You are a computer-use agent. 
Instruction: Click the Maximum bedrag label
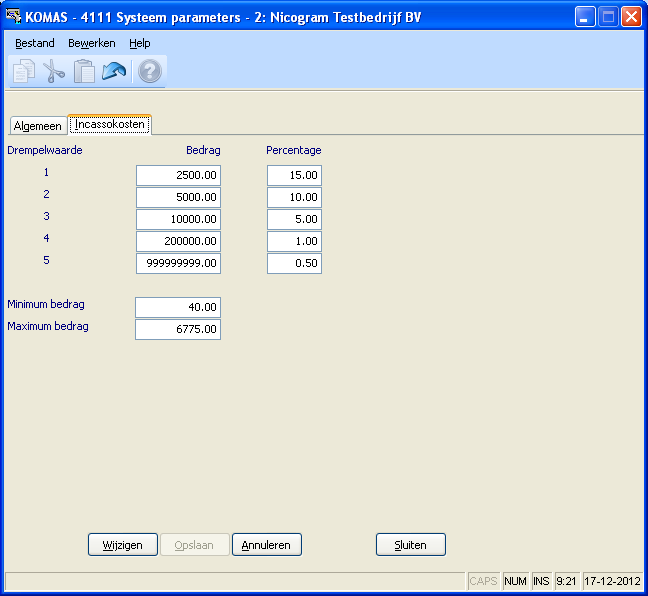[48, 326]
